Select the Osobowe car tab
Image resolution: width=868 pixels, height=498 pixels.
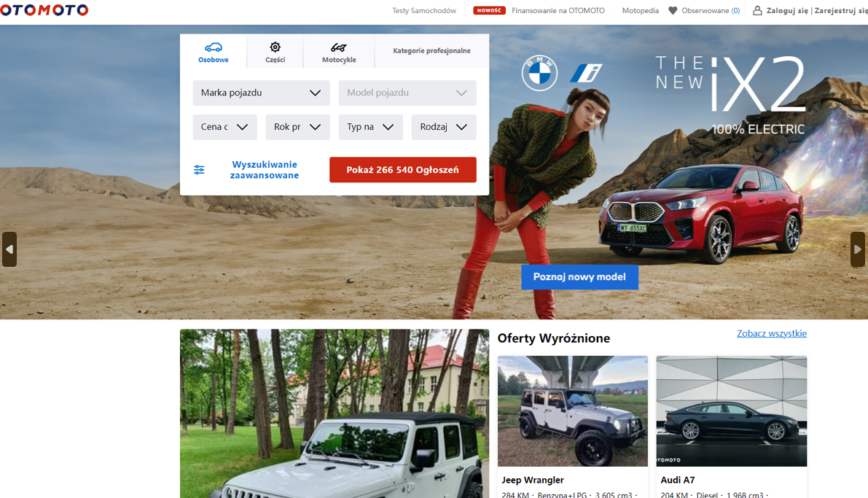(x=214, y=52)
